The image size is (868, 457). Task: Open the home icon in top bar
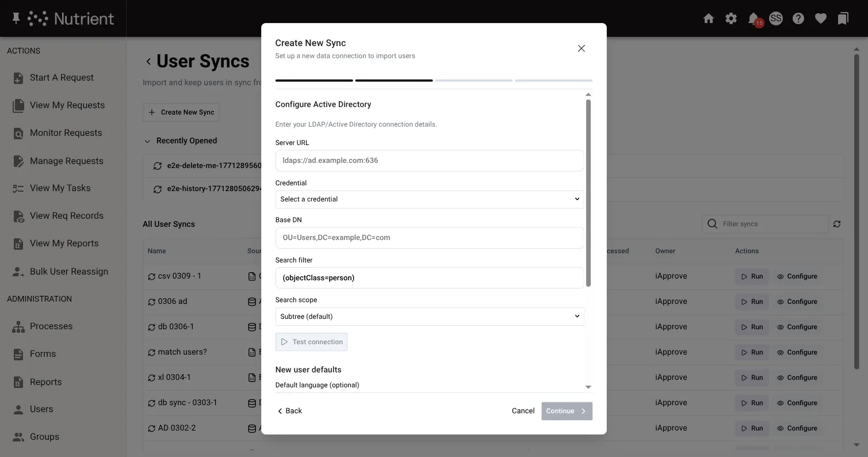pos(709,18)
